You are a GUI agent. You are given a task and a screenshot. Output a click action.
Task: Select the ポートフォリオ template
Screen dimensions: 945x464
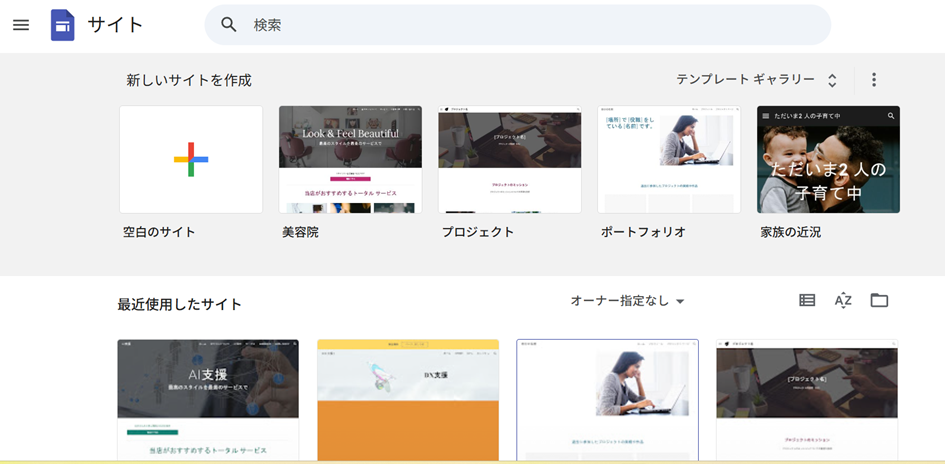(669, 160)
